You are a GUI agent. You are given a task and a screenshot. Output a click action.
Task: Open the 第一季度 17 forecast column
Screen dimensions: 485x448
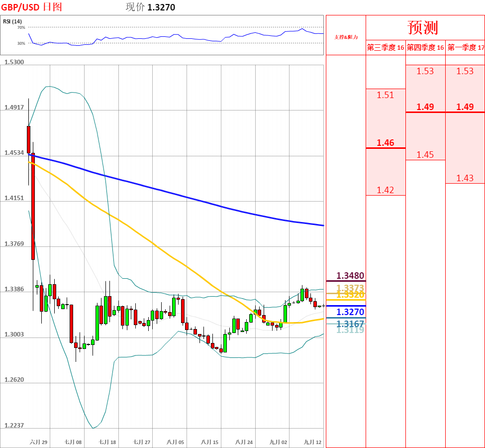(465, 48)
